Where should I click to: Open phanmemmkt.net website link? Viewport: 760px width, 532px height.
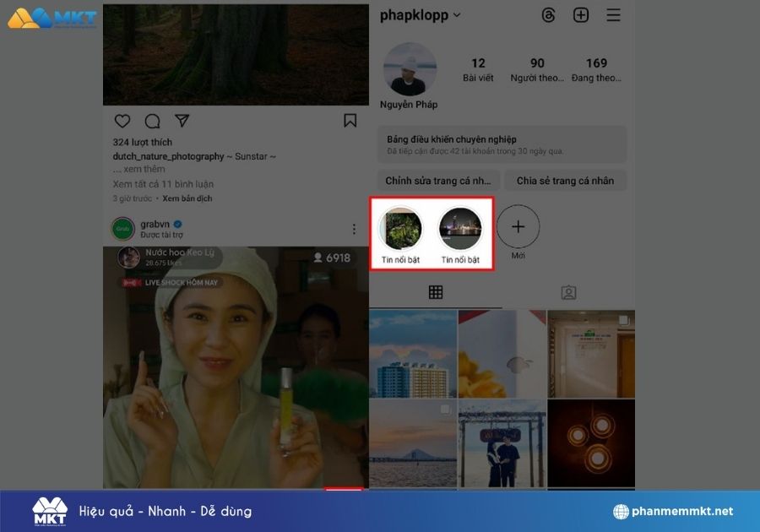pos(682,511)
